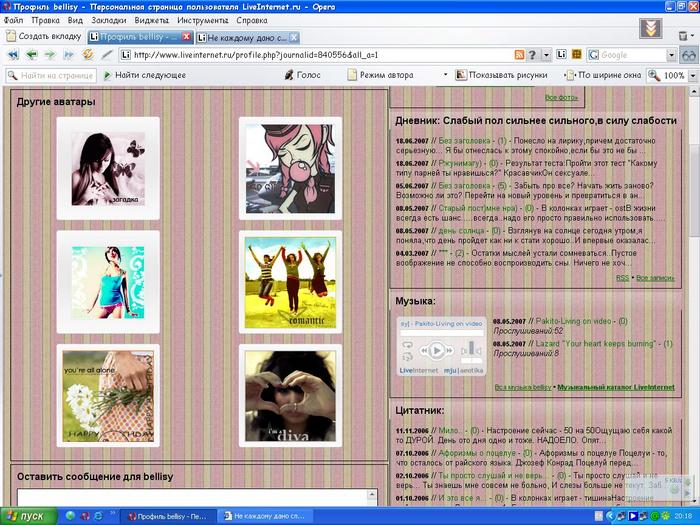Activate the Голос voice button
Viewport: 700px width, 525px height.
[303, 75]
